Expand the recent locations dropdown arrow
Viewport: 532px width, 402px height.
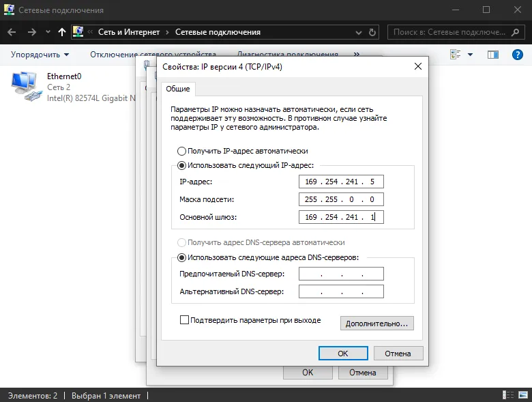[48, 32]
